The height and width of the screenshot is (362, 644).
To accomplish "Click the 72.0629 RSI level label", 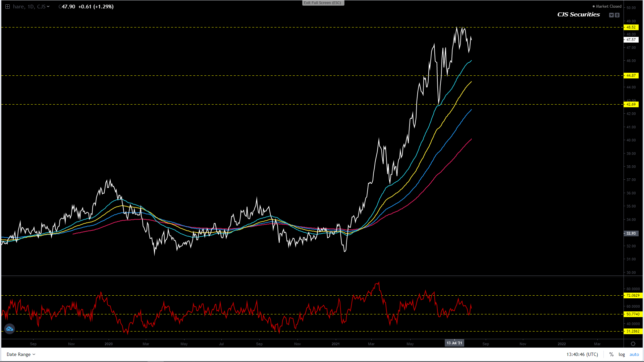I will pyautogui.click(x=633, y=296).
